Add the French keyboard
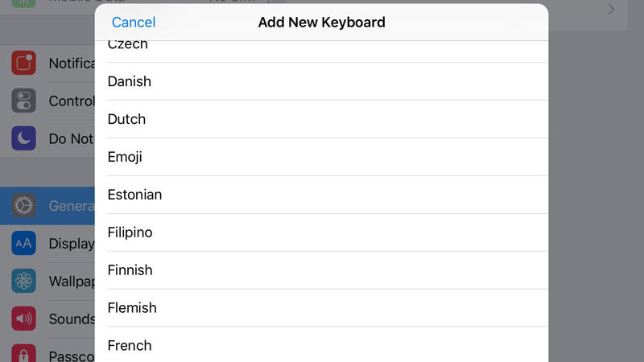 321,345
